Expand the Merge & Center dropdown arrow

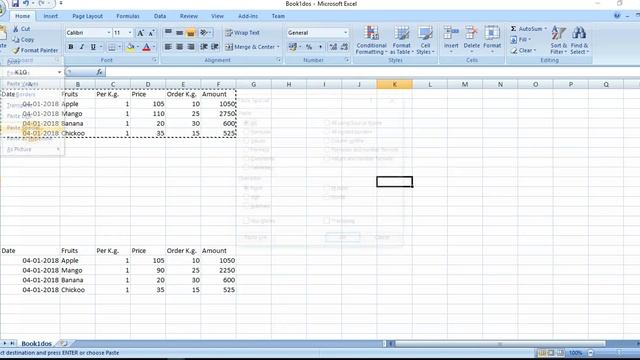pyautogui.click(x=278, y=47)
